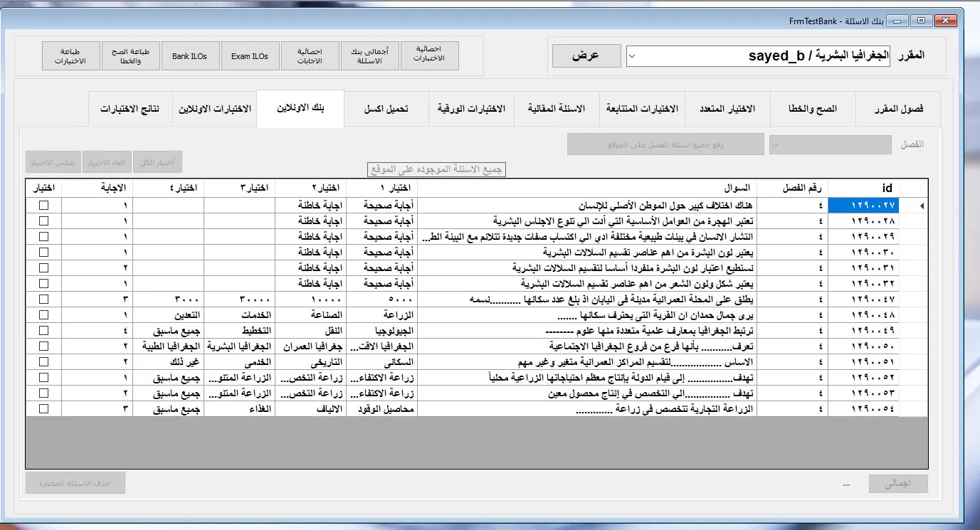Click the Bank ILOs button
Image resolution: width=980 pixels, height=530 pixels.
190,55
